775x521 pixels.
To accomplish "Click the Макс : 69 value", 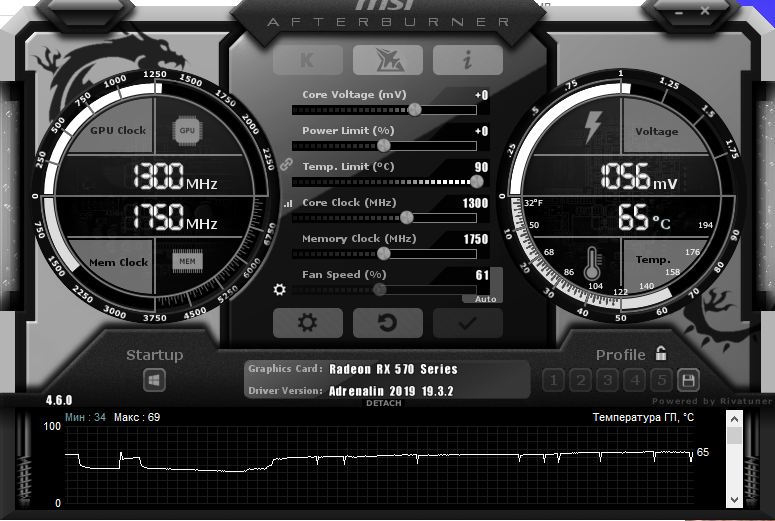I will (137, 417).
